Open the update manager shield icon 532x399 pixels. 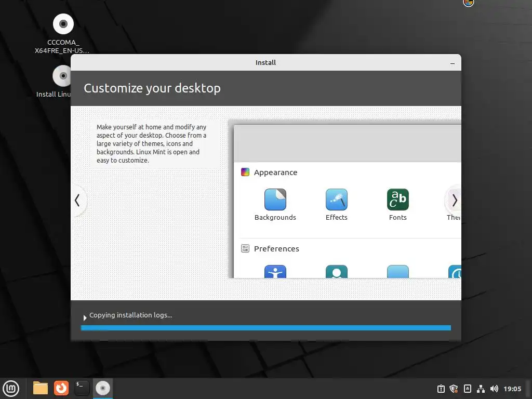pyautogui.click(x=454, y=389)
